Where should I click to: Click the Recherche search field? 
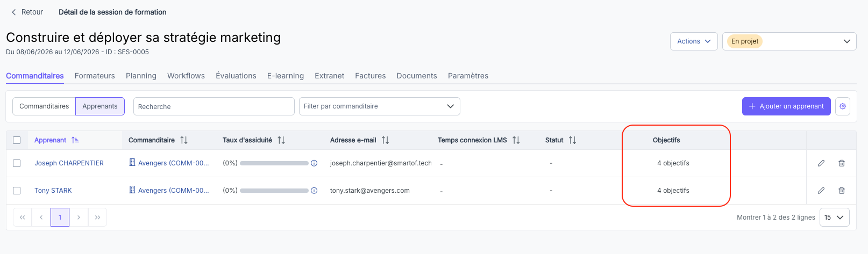[214, 106]
